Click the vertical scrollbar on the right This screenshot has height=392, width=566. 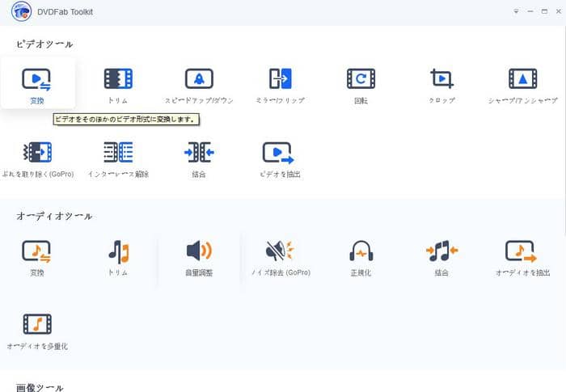click(x=564, y=130)
